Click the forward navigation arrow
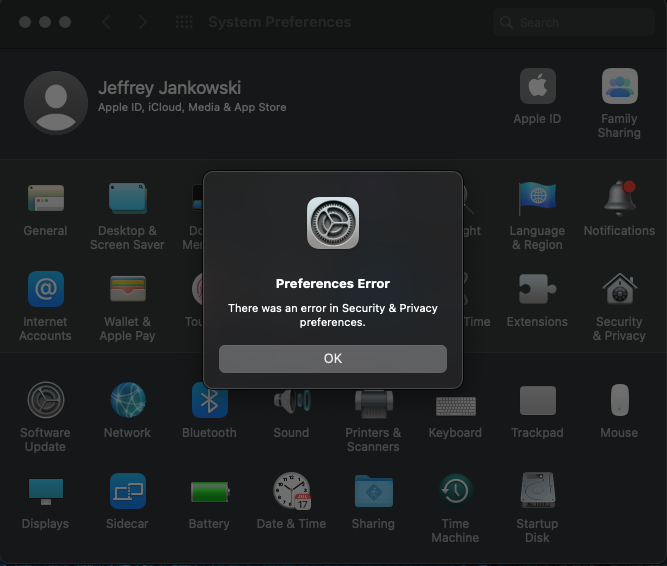Viewport: 667px width, 566px height. (143, 22)
